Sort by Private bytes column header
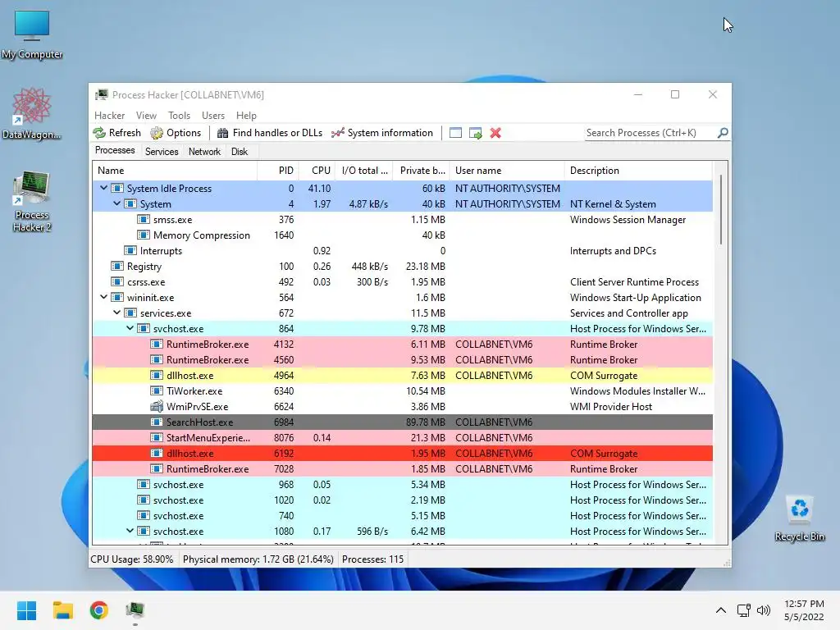The height and width of the screenshot is (630, 840). pyautogui.click(x=421, y=171)
